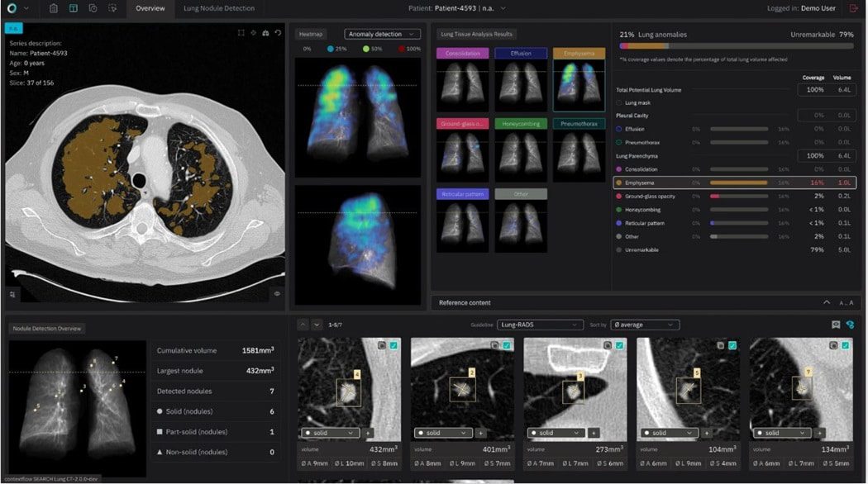This screenshot has height=484, width=868.
Task: Reset the axial viewer using the rotate-back icon
Action: [277, 33]
